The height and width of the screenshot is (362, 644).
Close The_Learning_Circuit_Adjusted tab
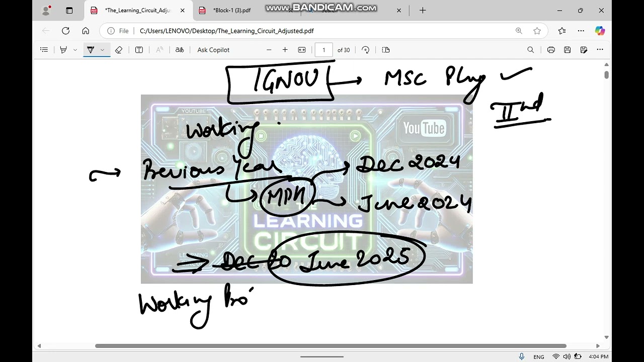coord(182,10)
